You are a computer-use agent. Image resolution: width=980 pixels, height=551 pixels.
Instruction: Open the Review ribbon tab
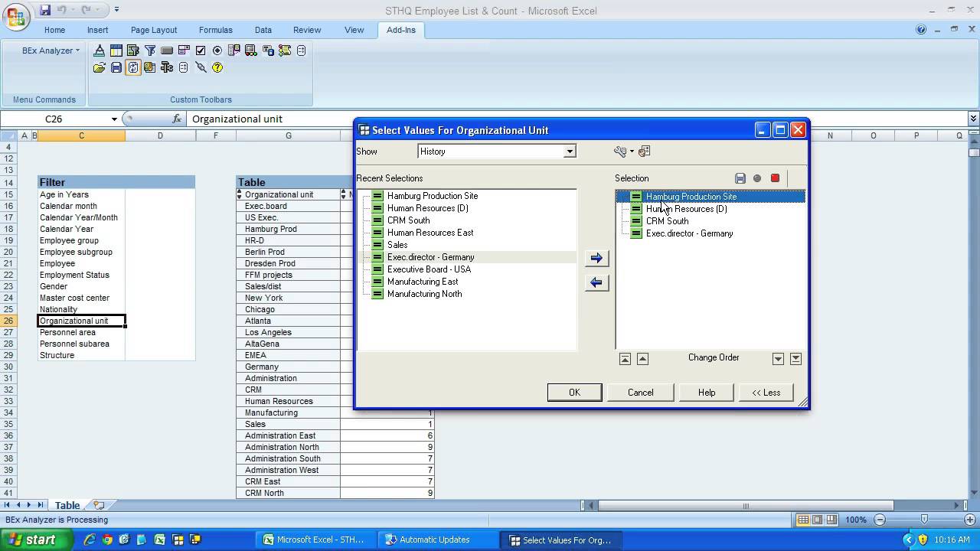[x=307, y=30]
